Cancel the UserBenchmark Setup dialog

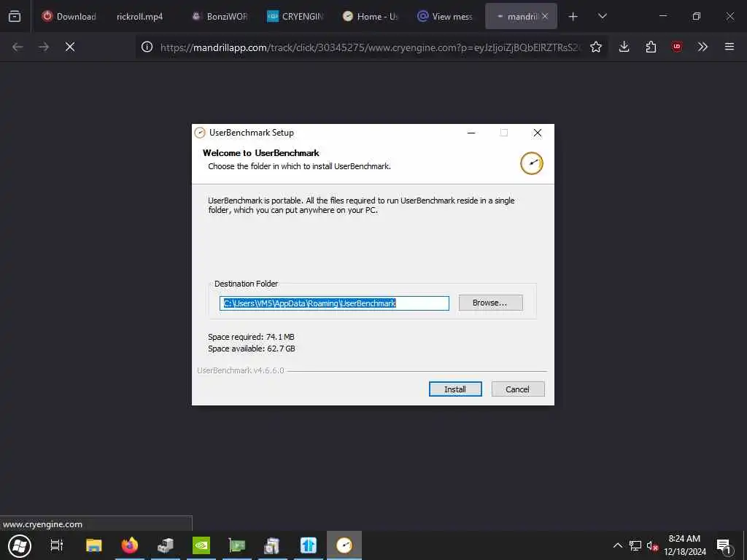coord(517,389)
